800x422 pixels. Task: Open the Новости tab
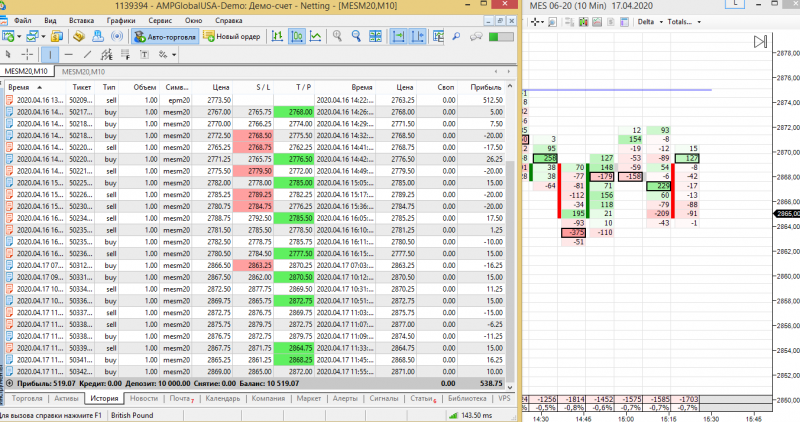click(x=144, y=398)
